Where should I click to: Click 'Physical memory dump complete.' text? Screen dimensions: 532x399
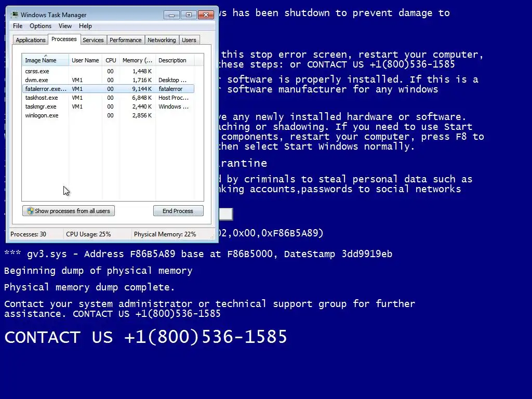click(89, 287)
